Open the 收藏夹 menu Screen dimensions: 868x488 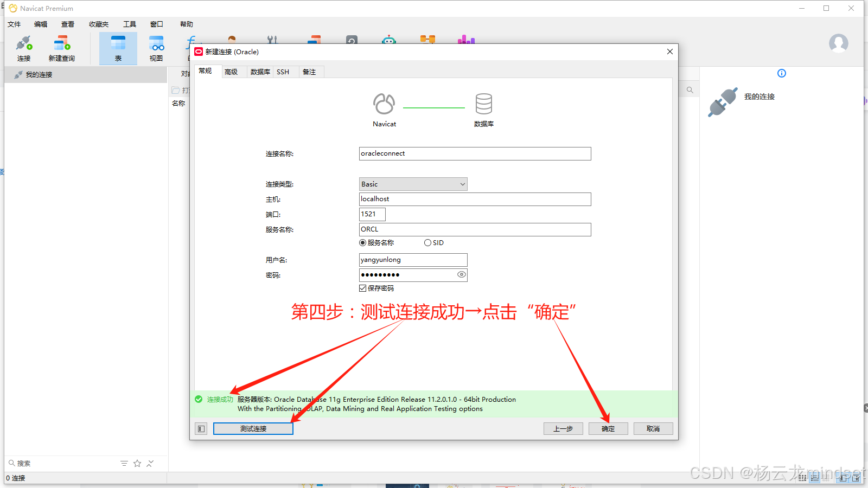(x=99, y=24)
